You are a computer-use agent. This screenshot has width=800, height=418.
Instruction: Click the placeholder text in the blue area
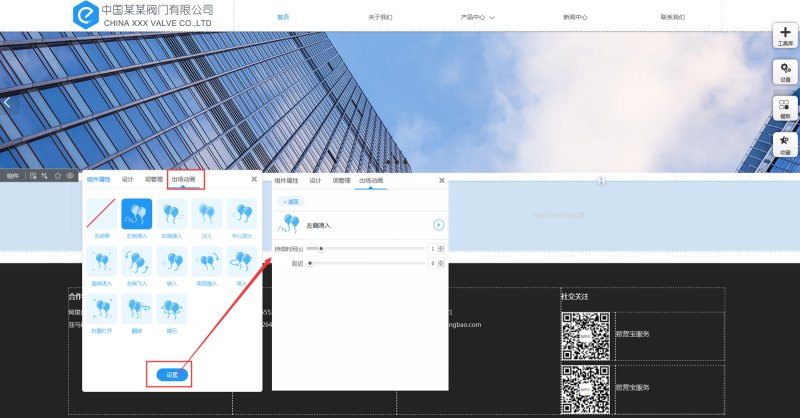click(x=559, y=215)
